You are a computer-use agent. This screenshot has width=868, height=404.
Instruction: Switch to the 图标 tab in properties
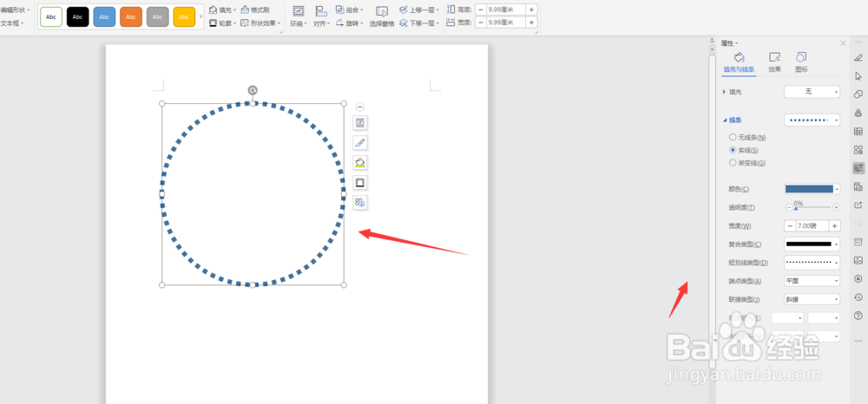(x=801, y=62)
